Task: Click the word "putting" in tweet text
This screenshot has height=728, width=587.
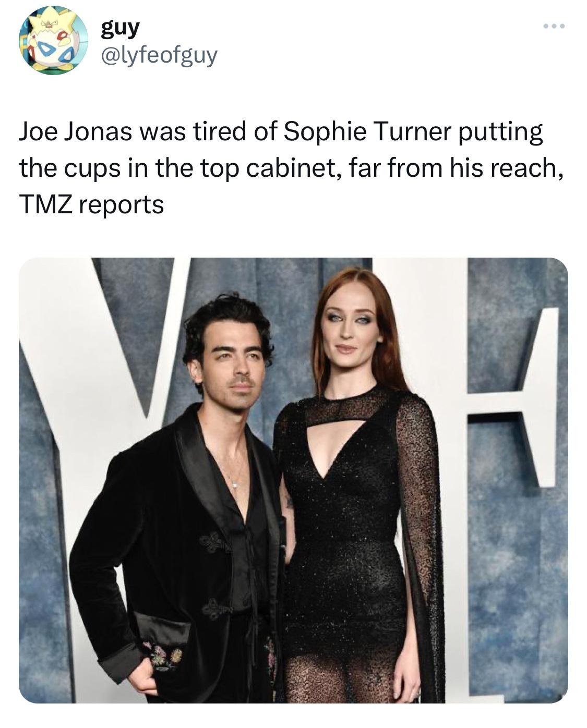Action: [x=500, y=133]
